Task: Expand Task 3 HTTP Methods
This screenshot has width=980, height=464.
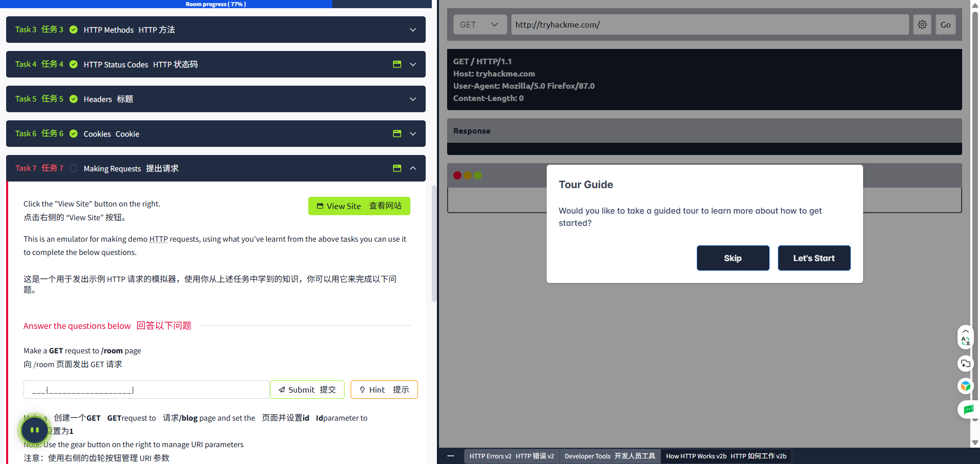Action: click(413, 30)
